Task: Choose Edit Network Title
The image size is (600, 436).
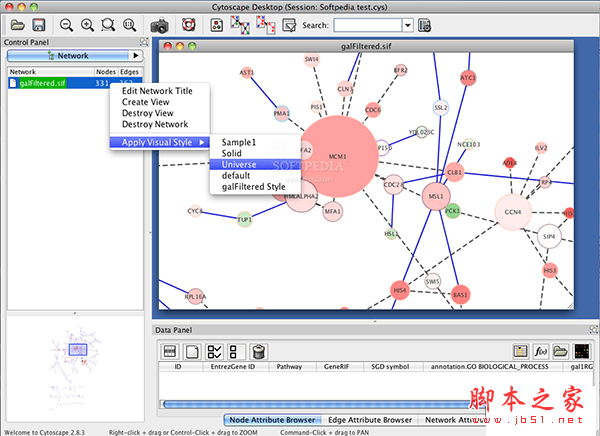Action: click(x=157, y=91)
